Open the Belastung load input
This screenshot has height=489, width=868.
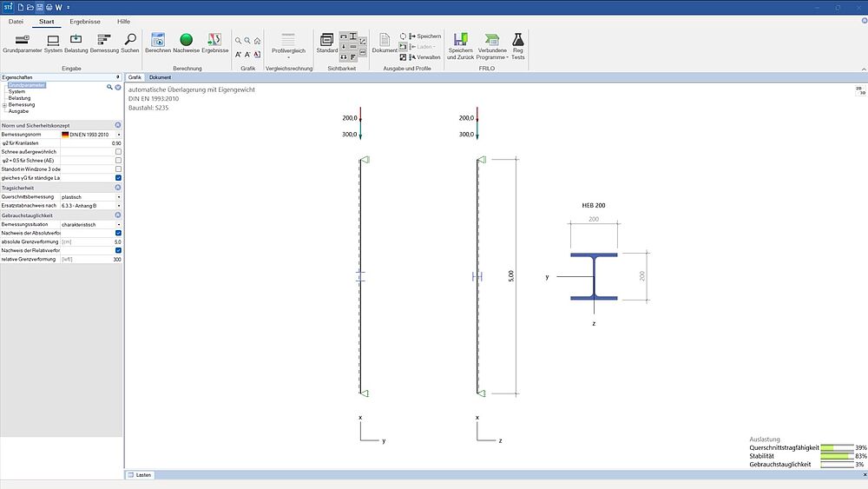coord(76,41)
